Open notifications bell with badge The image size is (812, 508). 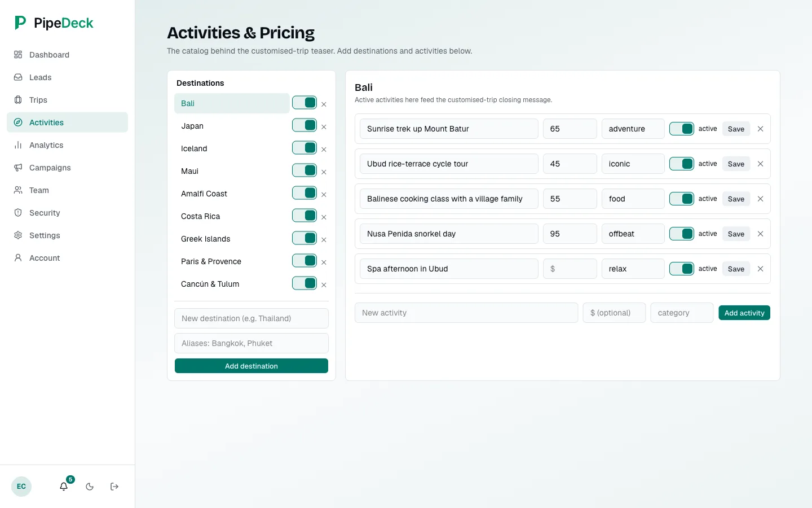click(x=64, y=486)
